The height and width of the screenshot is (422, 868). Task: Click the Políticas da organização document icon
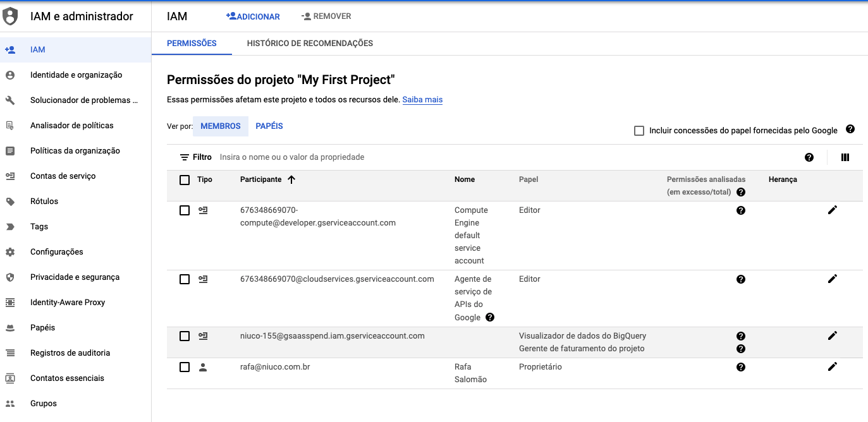click(x=10, y=151)
